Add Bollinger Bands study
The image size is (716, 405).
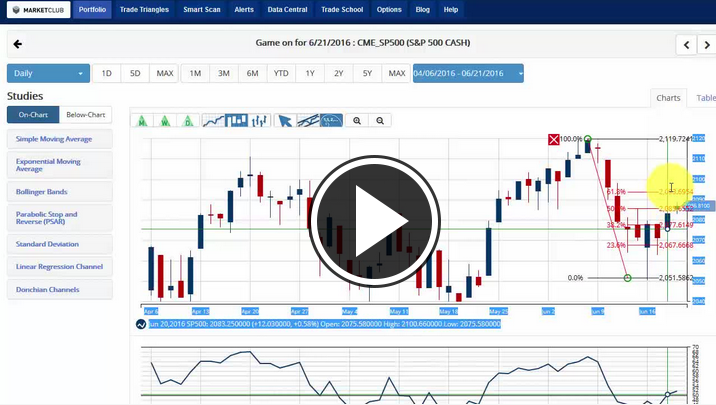pos(59,192)
